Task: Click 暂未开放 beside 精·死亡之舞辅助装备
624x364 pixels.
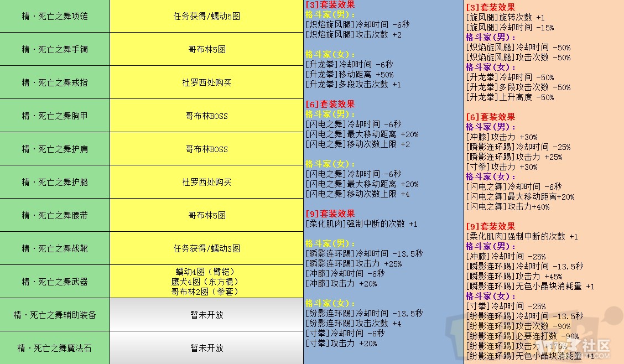Action: tap(206, 315)
